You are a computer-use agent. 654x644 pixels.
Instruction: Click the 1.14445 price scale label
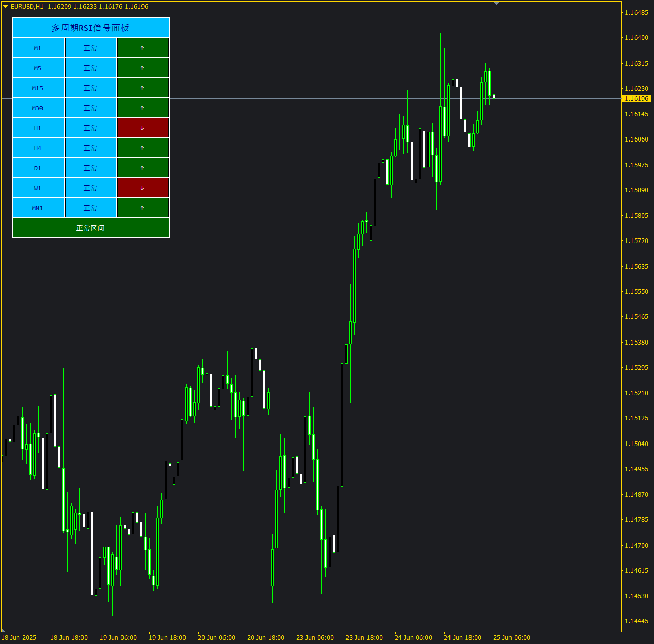coord(637,621)
